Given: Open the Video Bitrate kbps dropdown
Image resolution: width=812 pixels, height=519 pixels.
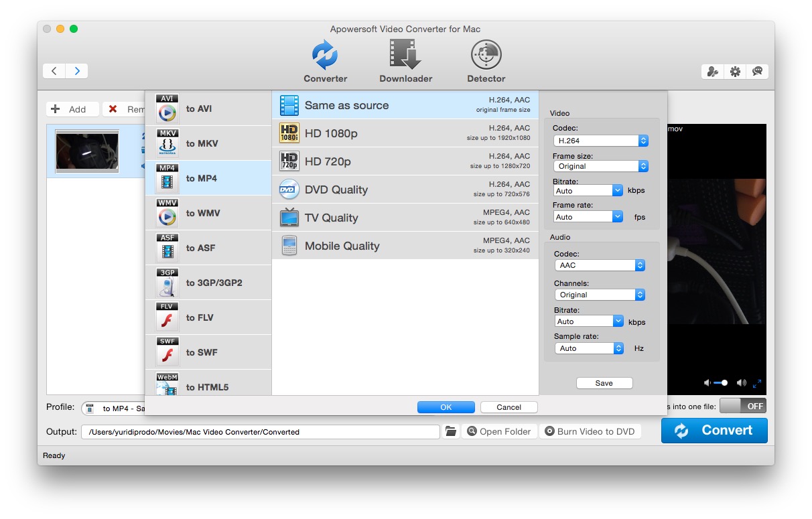Looking at the screenshot, I should click(x=588, y=191).
